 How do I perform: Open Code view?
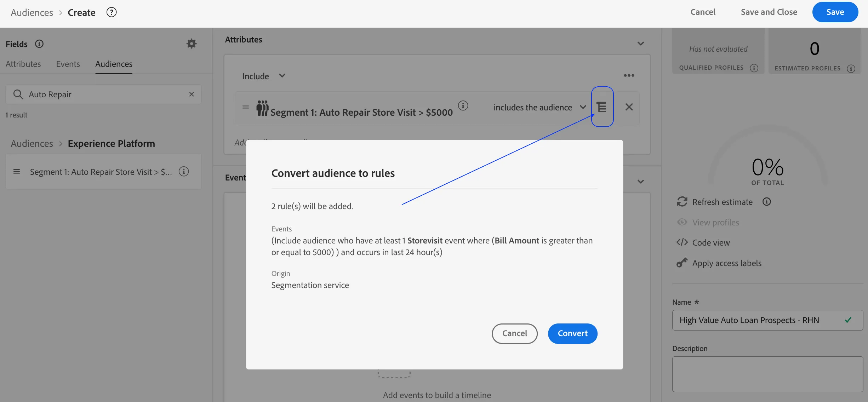tap(703, 243)
